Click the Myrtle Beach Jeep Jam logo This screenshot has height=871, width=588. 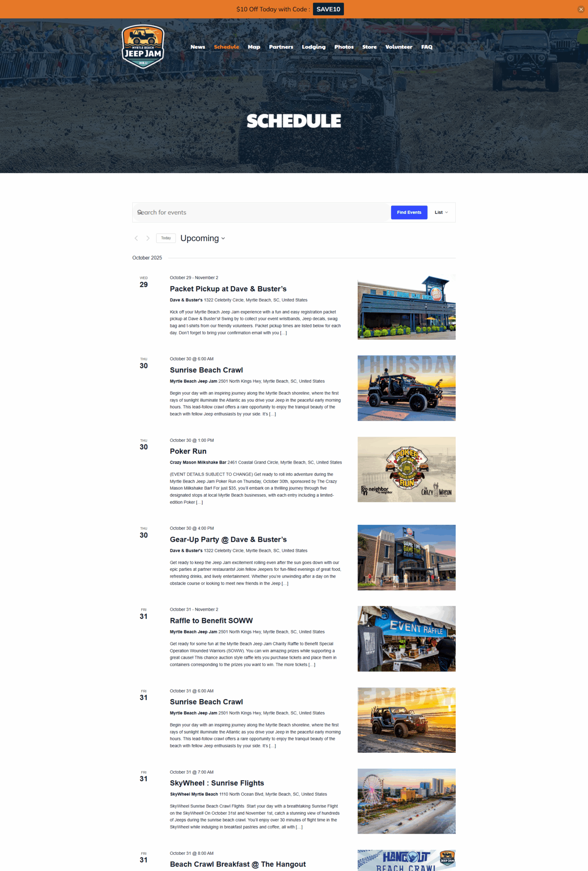143,46
